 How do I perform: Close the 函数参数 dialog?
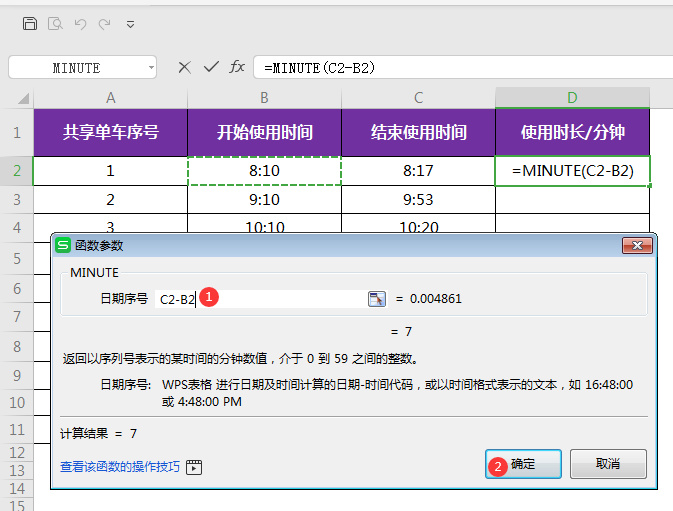[x=637, y=245]
